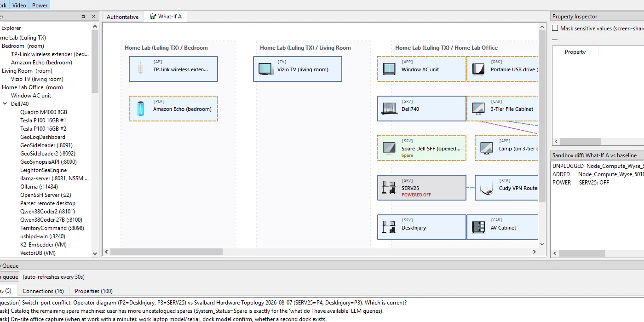The image size is (644, 322).
Task: Select Tesla P100 16GB #2 tree item
Action: pos(43,129)
